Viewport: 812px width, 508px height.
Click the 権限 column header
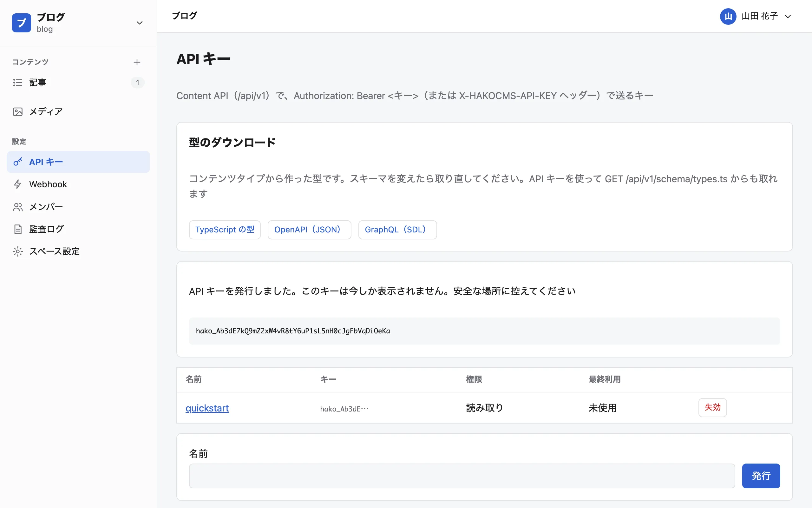474,379
